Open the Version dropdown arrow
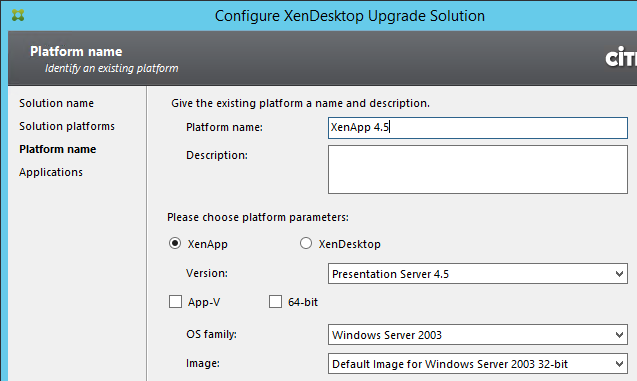 pyautogui.click(x=619, y=274)
